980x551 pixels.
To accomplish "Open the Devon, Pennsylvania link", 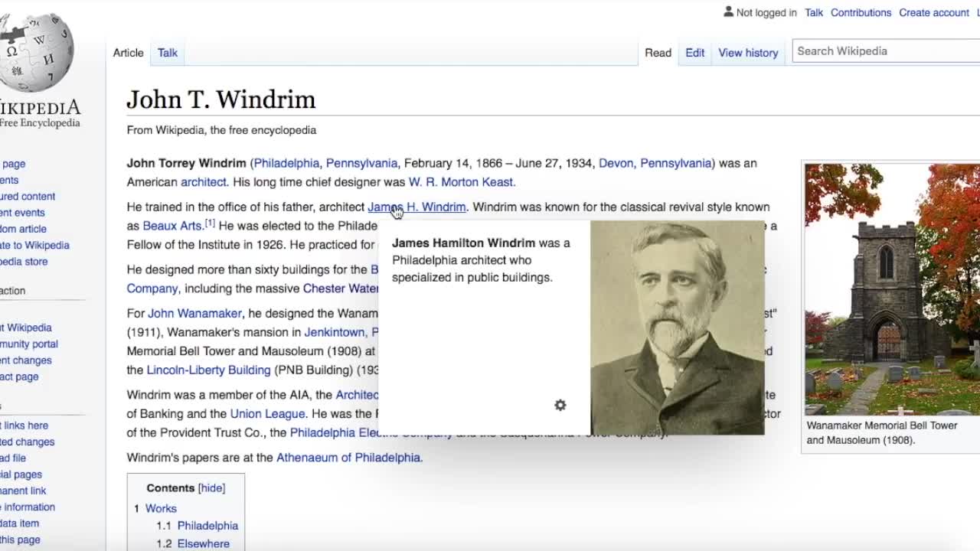I will pyautogui.click(x=655, y=163).
